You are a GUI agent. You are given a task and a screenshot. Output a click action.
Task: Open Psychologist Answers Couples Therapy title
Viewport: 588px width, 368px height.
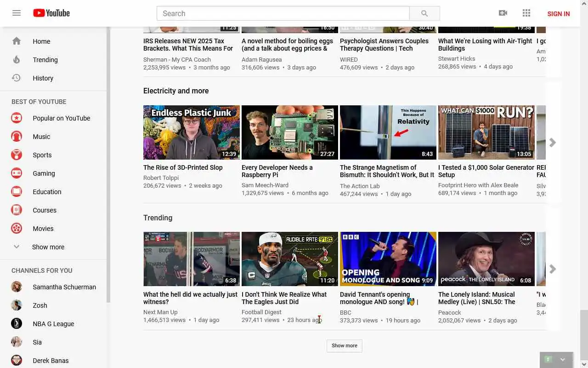tap(384, 45)
